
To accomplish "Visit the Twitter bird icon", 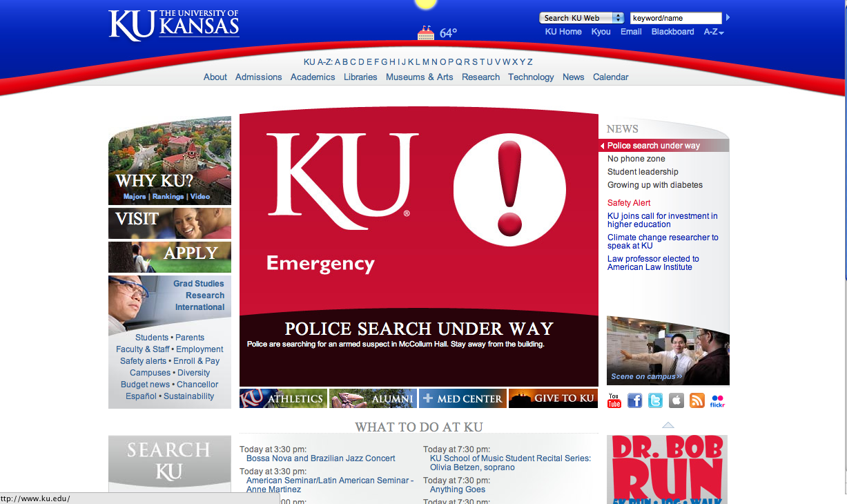I will 656,400.
